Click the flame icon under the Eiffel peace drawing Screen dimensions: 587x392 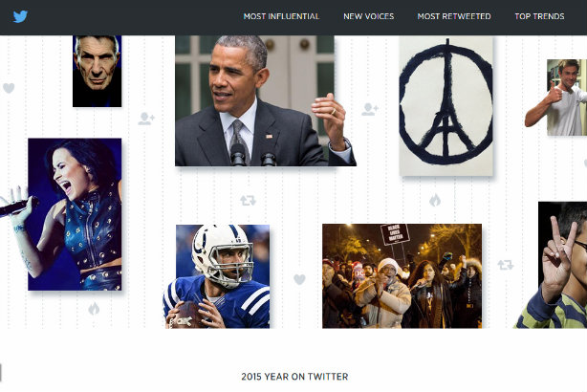point(435,201)
